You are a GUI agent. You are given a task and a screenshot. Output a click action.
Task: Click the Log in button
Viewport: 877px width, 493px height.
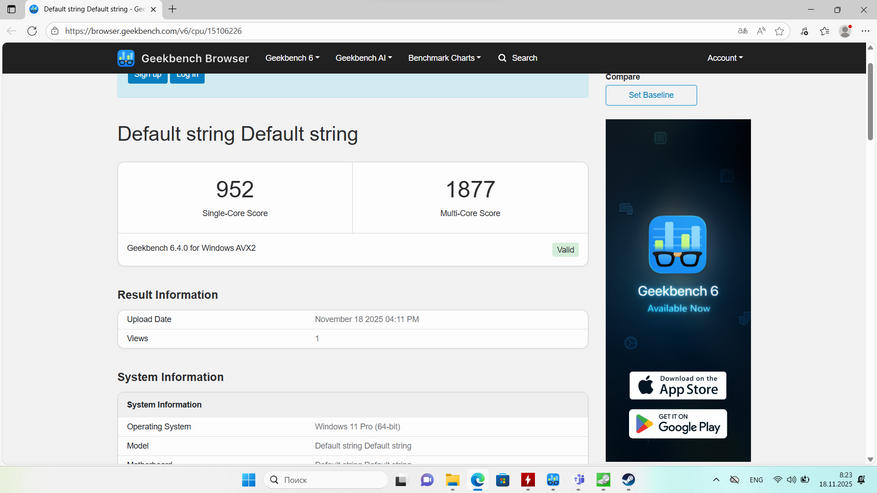click(x=187, y=77)
